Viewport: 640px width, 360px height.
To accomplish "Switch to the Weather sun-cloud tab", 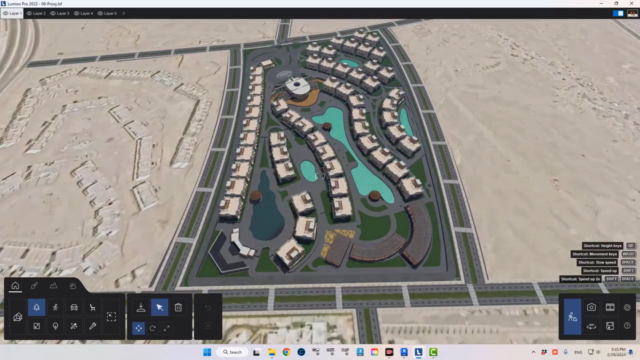I will point(73,285).
